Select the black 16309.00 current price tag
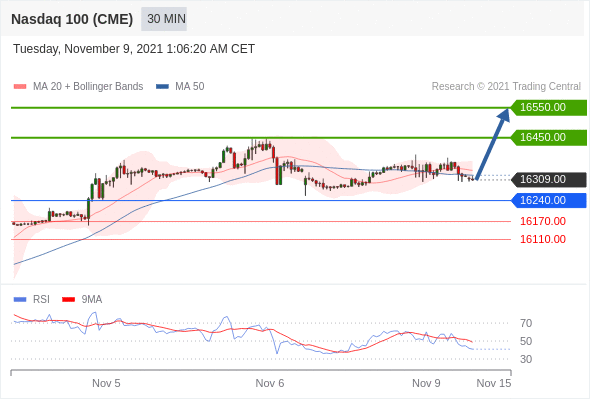 tap(549, 179)
